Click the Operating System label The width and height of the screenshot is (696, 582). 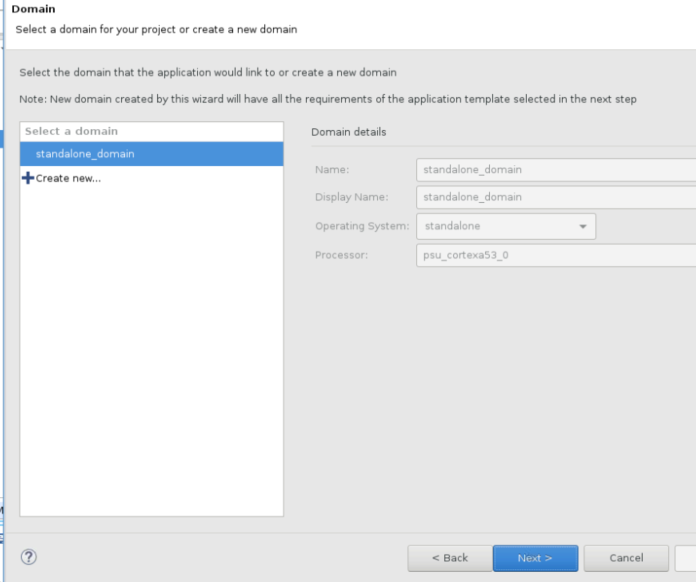click(x=361, y=226)
